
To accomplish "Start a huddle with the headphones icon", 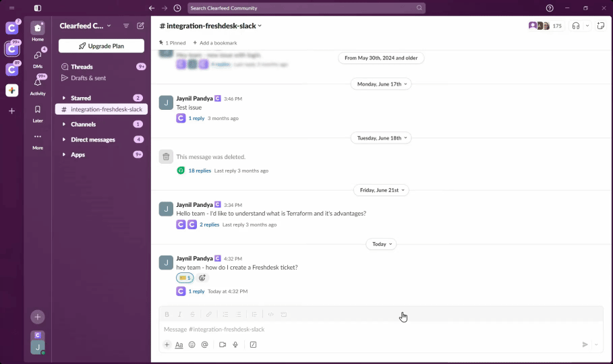I will coord(576,26).
